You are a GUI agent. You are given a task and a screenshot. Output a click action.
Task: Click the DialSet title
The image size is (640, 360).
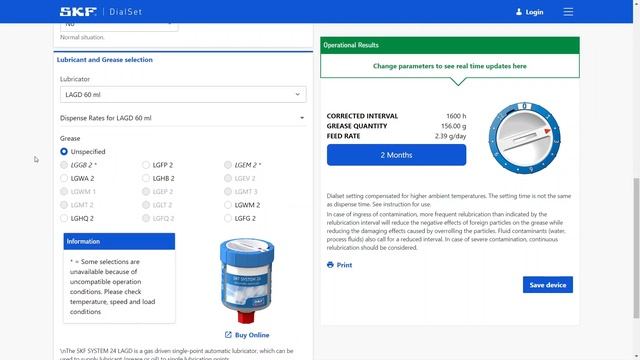[x=126, y=12]
